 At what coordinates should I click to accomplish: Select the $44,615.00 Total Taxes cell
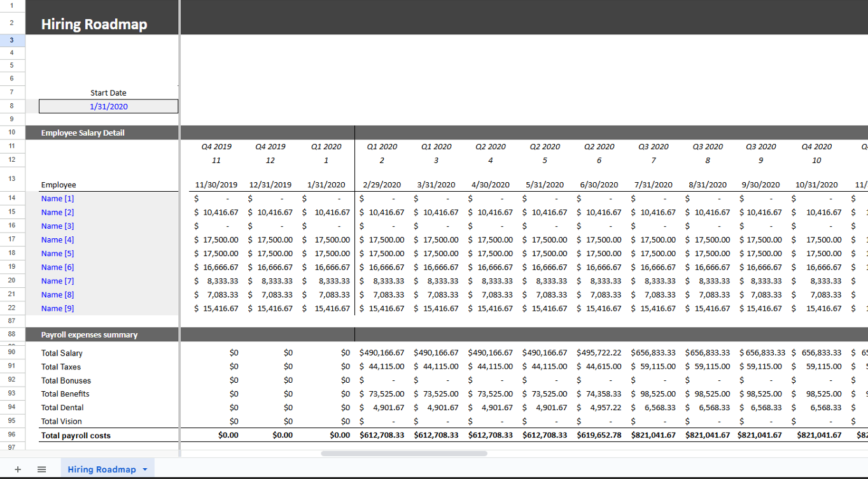tap(599, 367)
